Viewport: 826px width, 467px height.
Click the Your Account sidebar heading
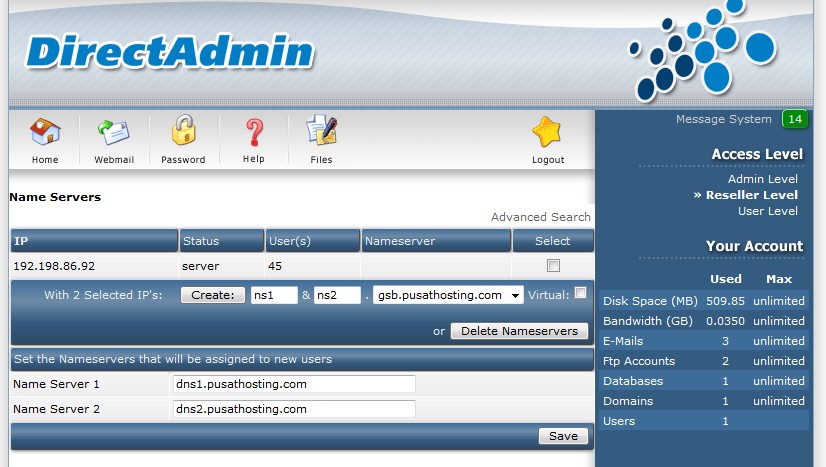click(754, 246)
